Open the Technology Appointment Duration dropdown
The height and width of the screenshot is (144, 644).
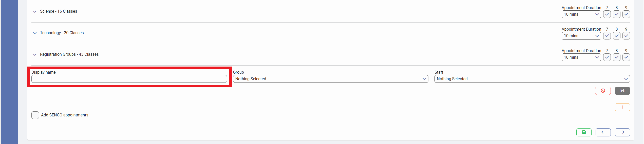click(581, 36)
